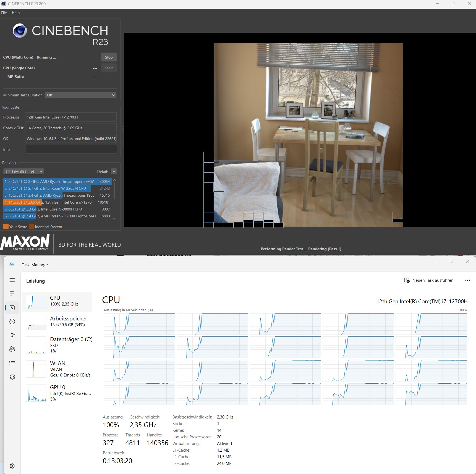The height and width of the screenshot is (474, 476).
Task: Click the Cinebench app icon in the title bar
Action: tap(4, 4)
